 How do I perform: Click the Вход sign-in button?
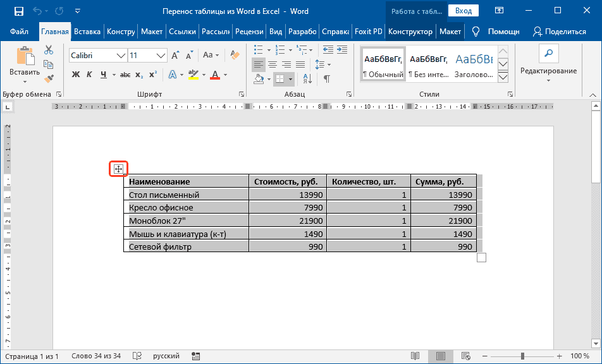[x=464, y=11]
